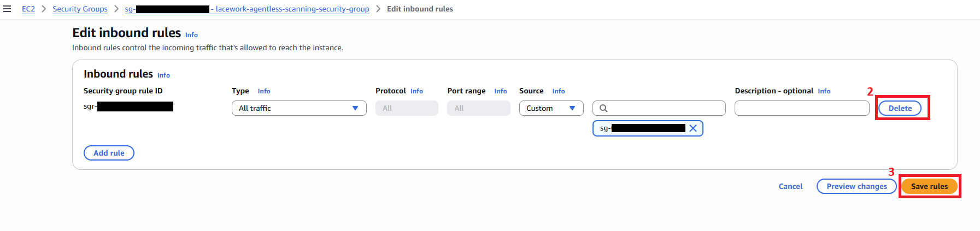Image resolution: width=980 pixels, height=231 pixels.
Task: Click the Security group rule ID label
Action: pos(123,91)
